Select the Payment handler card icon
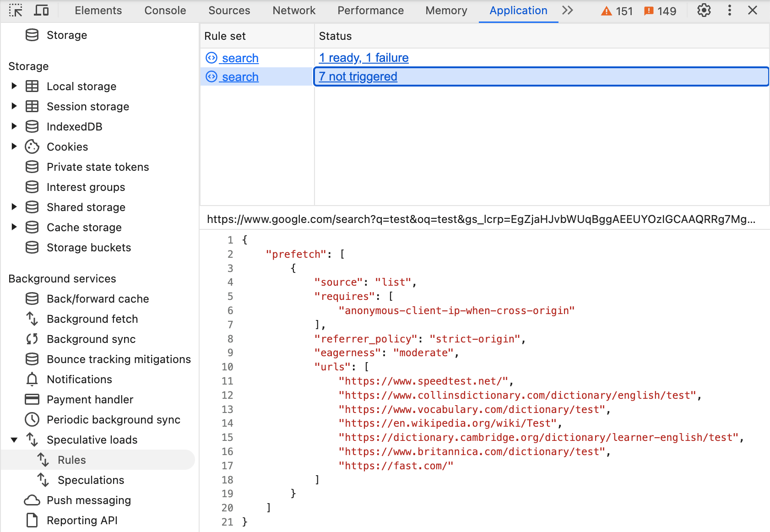Screen dimensions: 770x532 (32, 399)
